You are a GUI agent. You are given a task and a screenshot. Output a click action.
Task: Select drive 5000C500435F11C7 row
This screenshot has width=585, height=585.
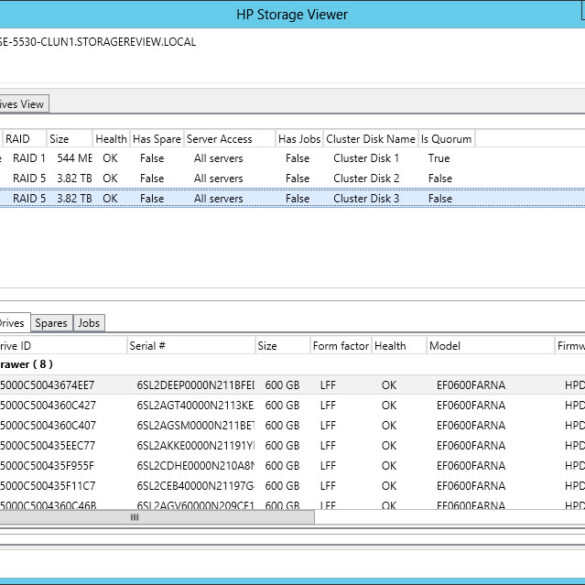292,486
